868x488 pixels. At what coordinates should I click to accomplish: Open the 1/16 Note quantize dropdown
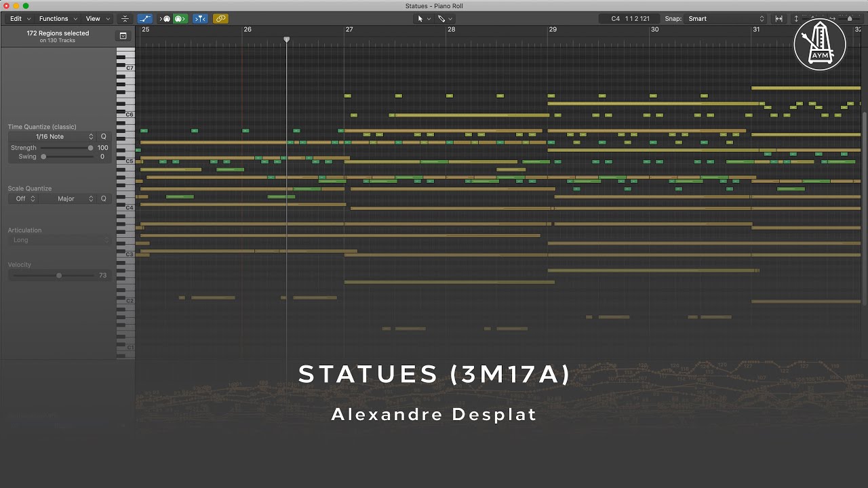click(x=52, y=137)
